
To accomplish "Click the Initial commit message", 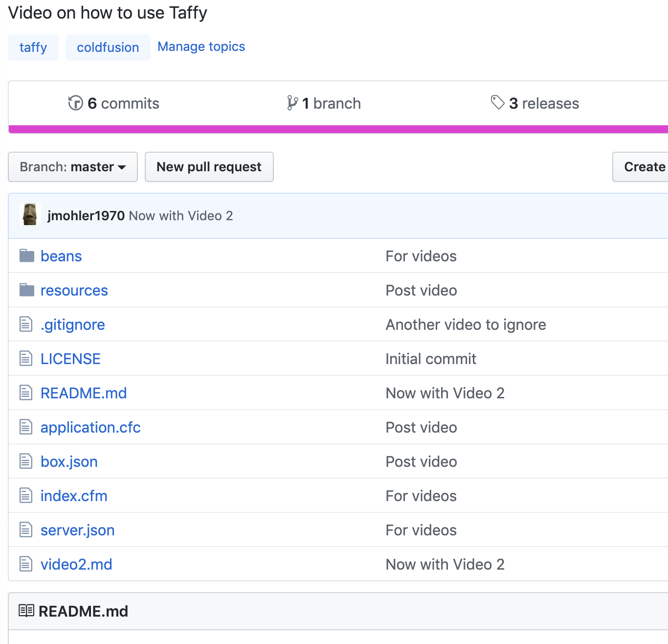I will pyautogui.click(x=431, y=359).
